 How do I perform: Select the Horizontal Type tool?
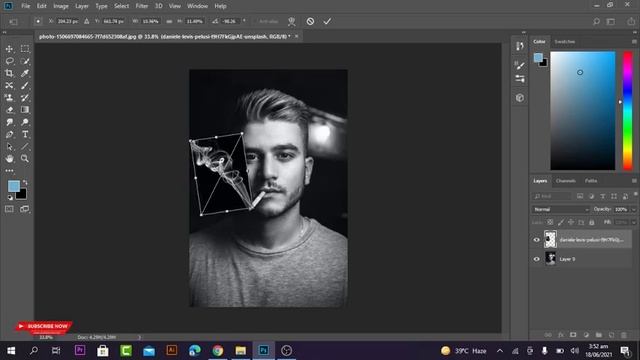pyautogui.click(x=25, y=134)
